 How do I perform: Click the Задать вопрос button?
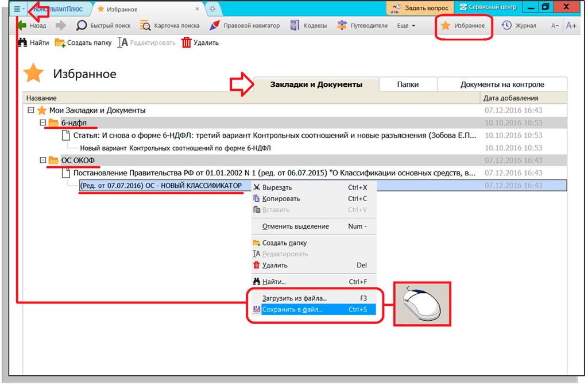pos(420,8)
